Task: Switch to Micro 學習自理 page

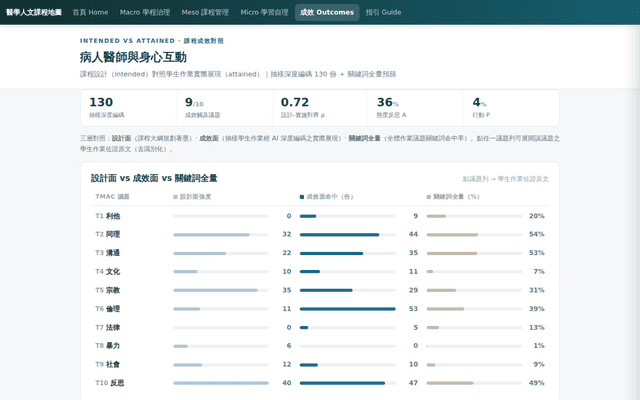Action: [264, 12]
